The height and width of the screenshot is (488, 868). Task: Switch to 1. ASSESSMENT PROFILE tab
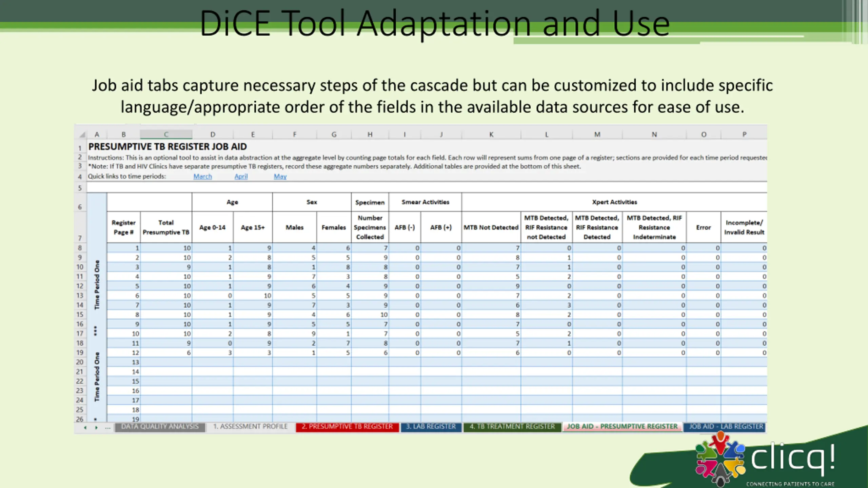(x=250, y=427)
